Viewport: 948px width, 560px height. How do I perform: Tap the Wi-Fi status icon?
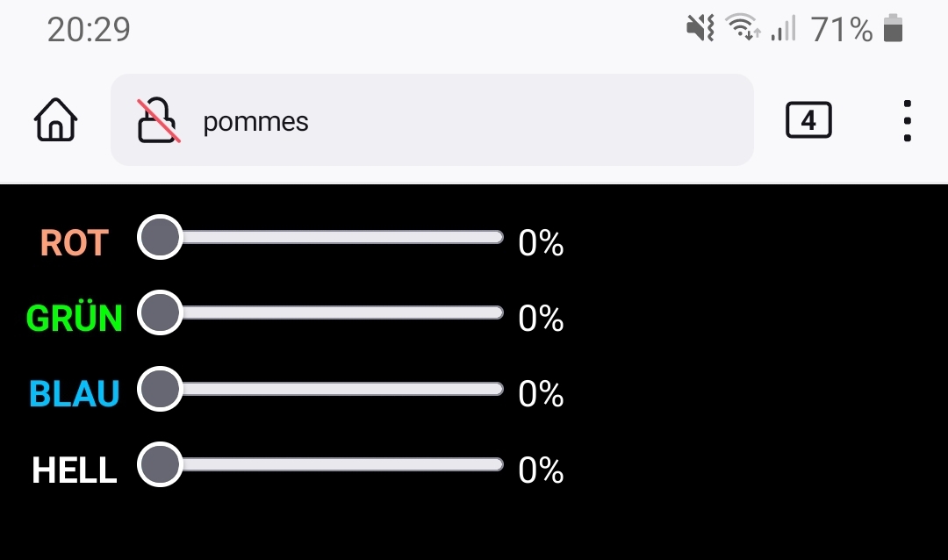743,29
